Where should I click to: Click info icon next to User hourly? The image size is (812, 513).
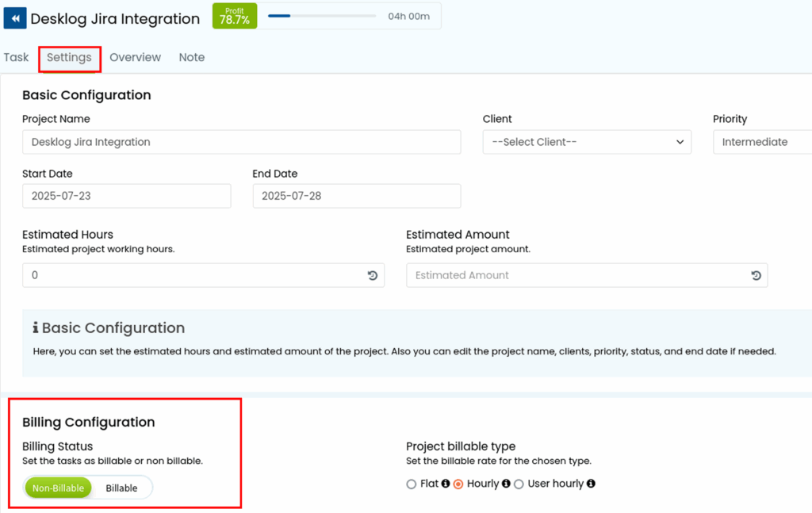(x=591, y=484)
